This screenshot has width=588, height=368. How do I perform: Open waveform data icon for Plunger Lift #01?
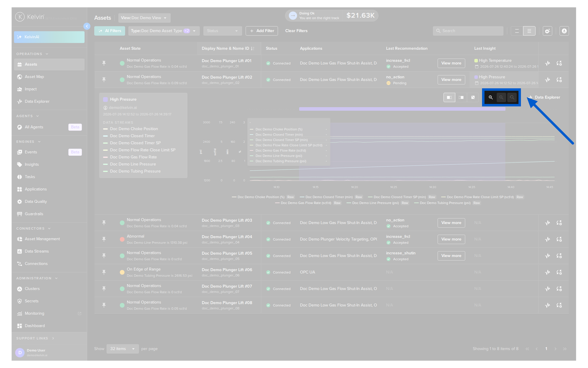(548, 63)
